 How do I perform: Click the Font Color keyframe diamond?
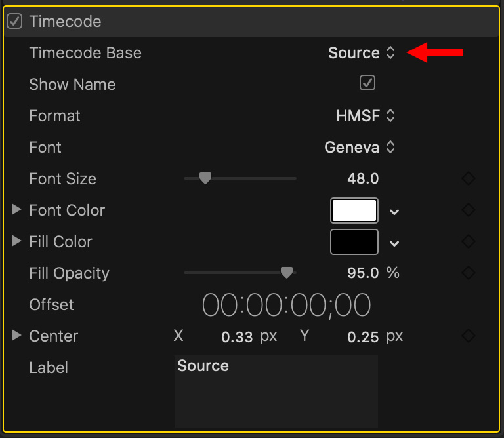(x=468, y=210)
